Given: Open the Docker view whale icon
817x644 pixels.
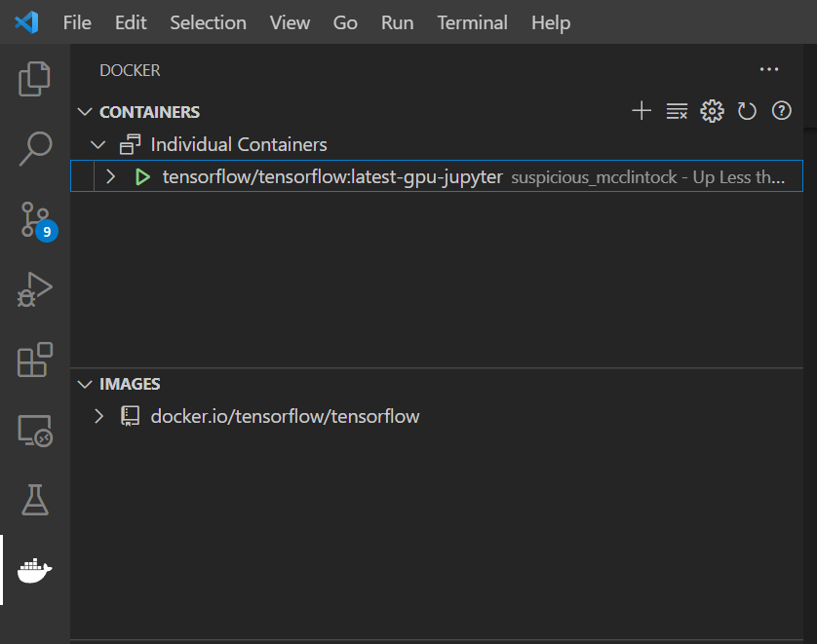Looking at the screenshot, I should point(34,571).
